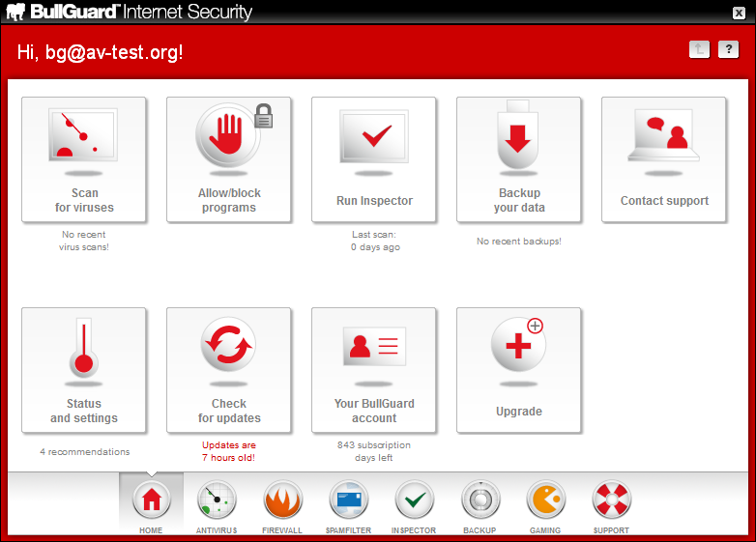Switch to the Firewall tab
756x542 pixels.
pos(282,503)
